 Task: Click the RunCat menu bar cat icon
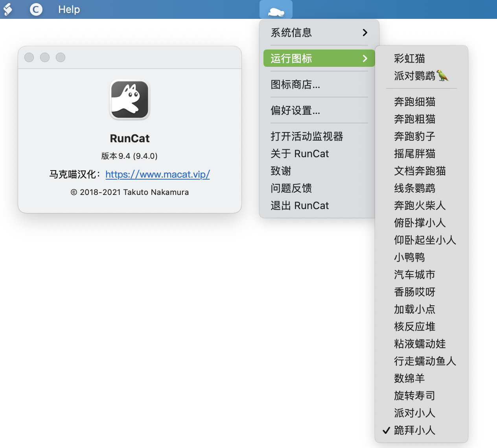click(x=276, y=11)
